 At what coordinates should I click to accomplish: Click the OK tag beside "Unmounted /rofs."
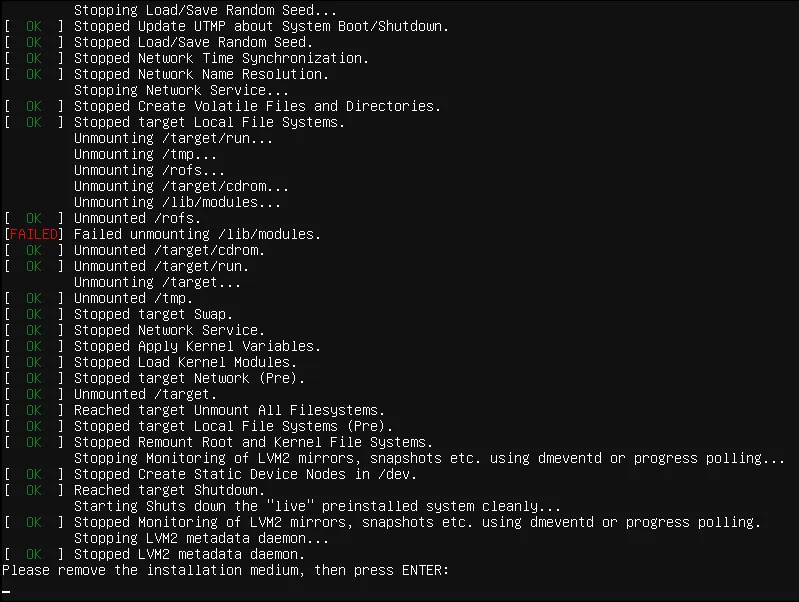(33, 218)
